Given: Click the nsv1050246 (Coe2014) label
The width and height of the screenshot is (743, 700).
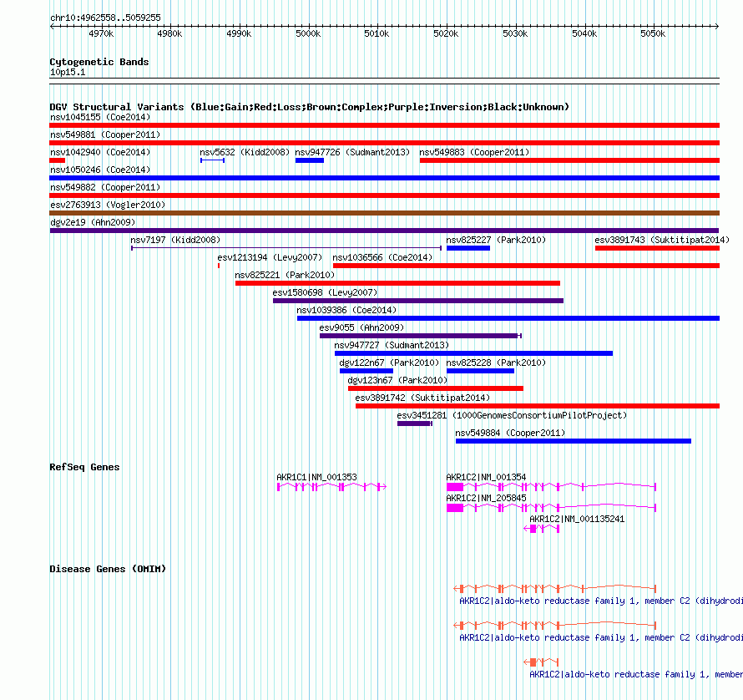Looking at the screenshot, I should pos(100,170).
